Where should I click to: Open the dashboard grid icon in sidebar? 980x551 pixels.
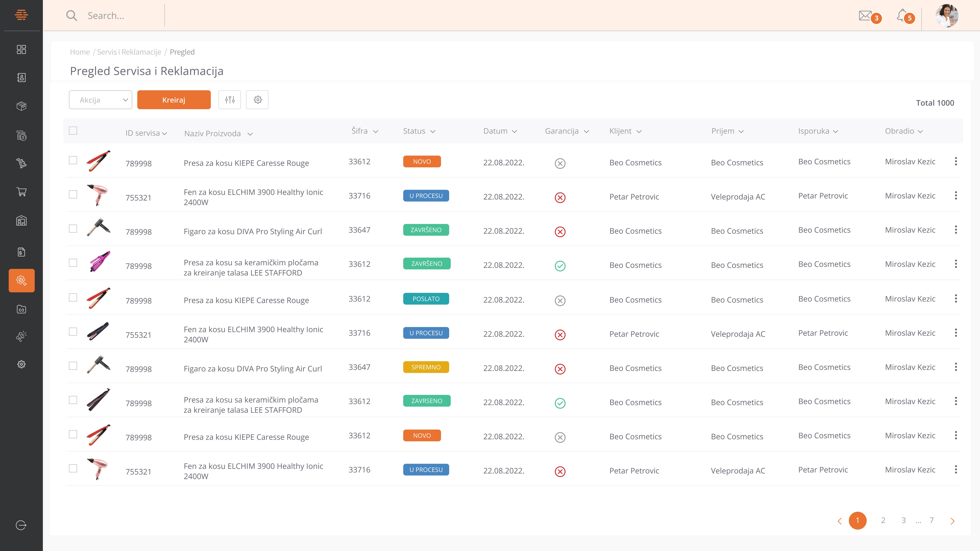pos(21,49)
